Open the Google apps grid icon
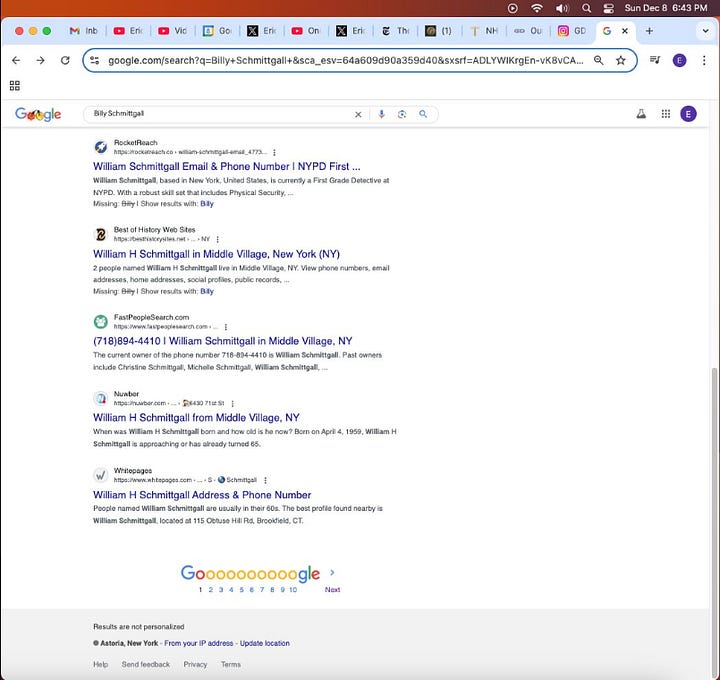The width and height of the screenshot is (720, 680). click(x=666, y=114)
